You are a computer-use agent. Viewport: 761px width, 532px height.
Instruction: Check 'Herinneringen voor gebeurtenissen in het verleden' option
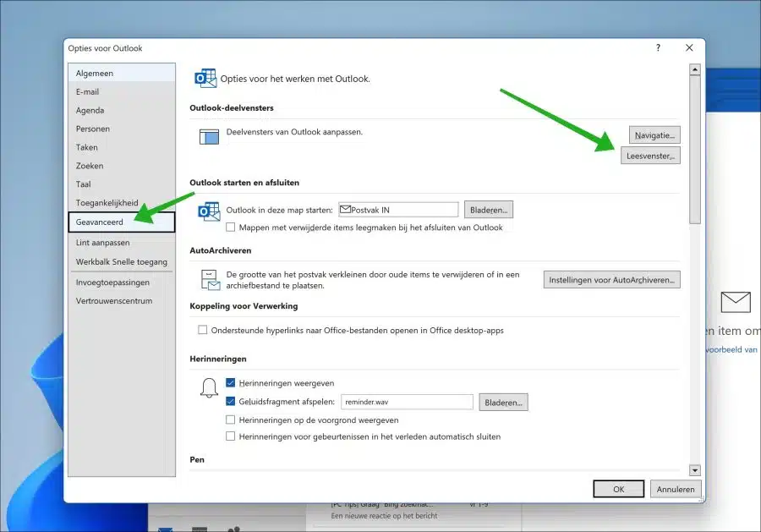point(231,436)
